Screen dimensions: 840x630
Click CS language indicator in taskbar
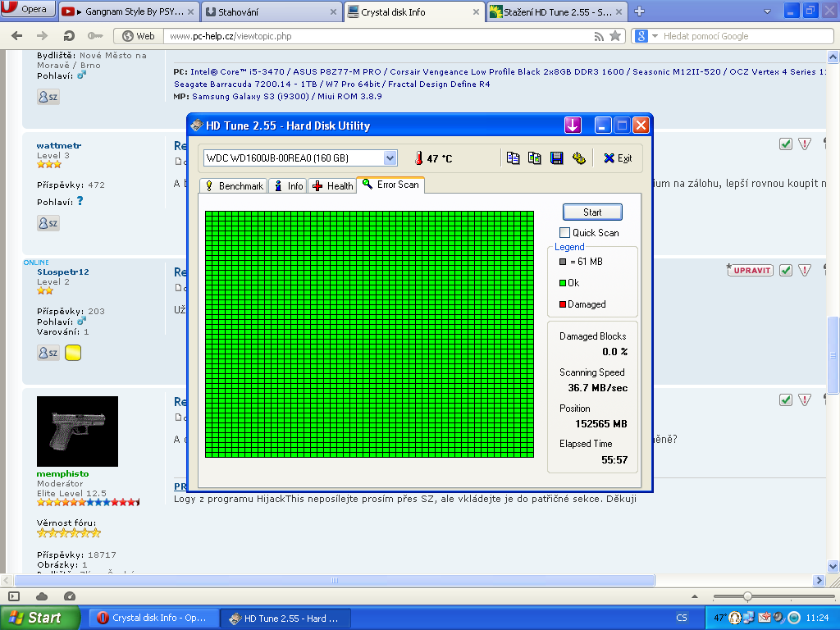click(682, 618)
